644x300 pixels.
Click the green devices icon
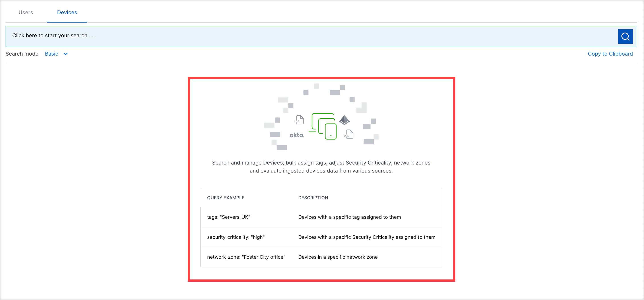click(324, 126)
